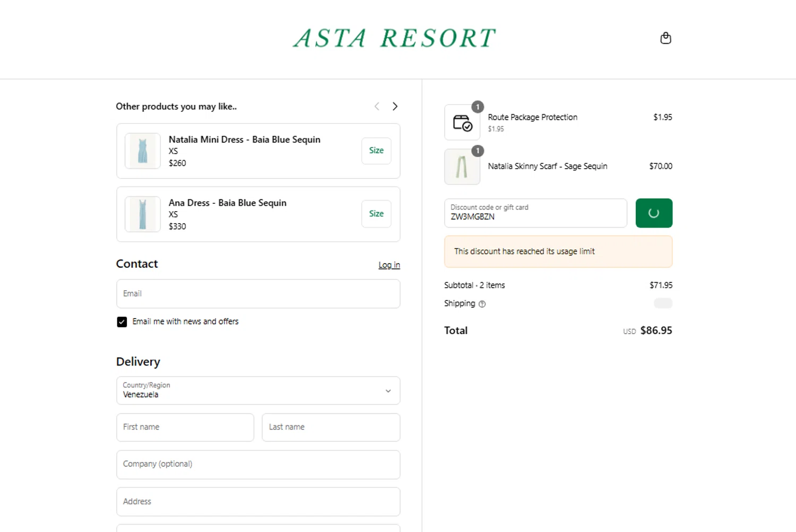Focus the First name field
The width and height of the screenshot is (796, 532).
[x=185, y=428]
